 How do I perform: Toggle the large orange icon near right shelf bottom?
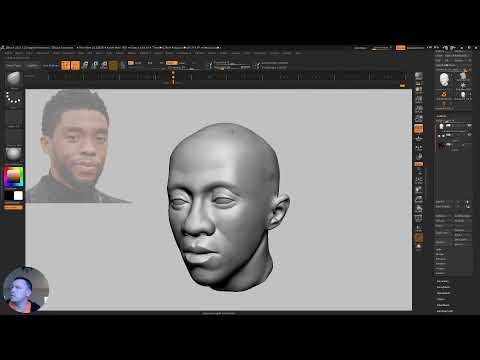point(419,238)
